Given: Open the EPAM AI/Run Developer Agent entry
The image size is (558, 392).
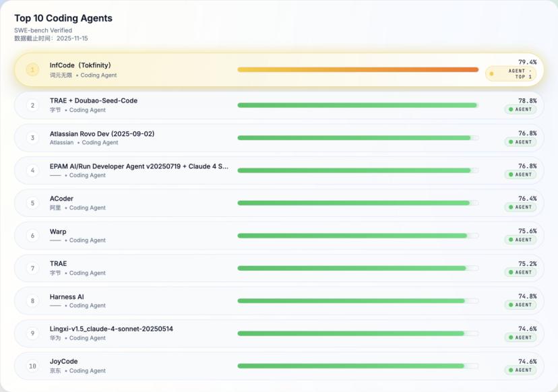Looking at the screenshot, I should point(138,166).
